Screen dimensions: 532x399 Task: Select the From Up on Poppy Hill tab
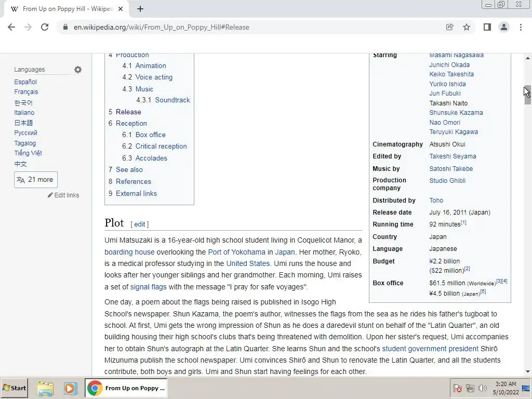[66, 9]
